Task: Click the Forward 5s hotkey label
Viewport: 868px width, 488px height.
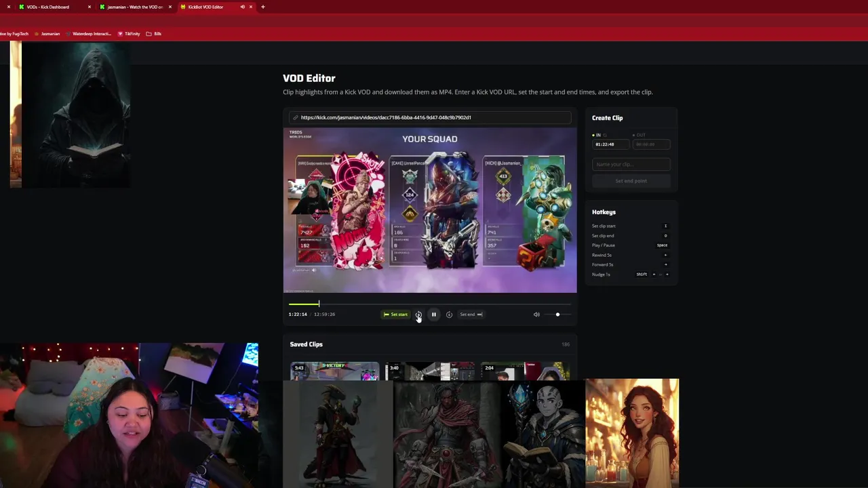Action: 602,264
